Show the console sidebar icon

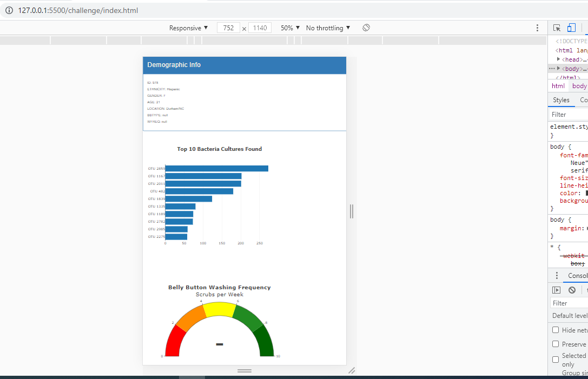pyautogui.click(x=556, y=290)
